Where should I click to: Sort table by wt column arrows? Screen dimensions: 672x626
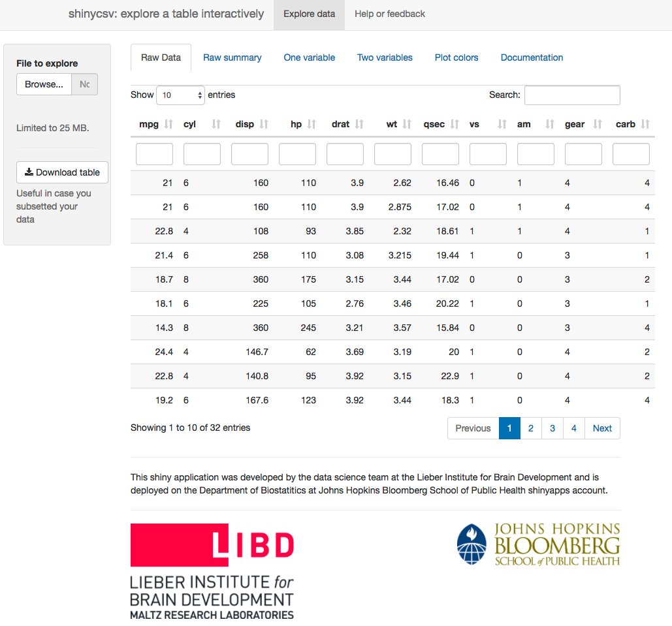pos(407,124)
